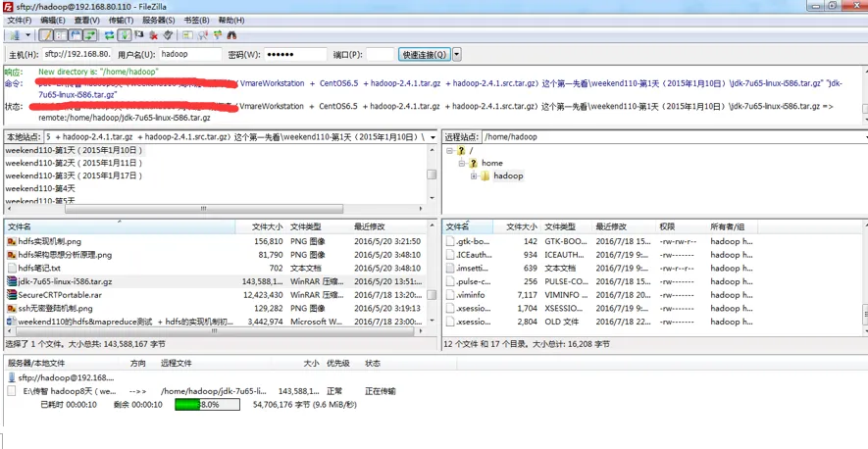Open the Site Manager dropdown arrow
868x449 pixels.
click(x=27, y=35)
